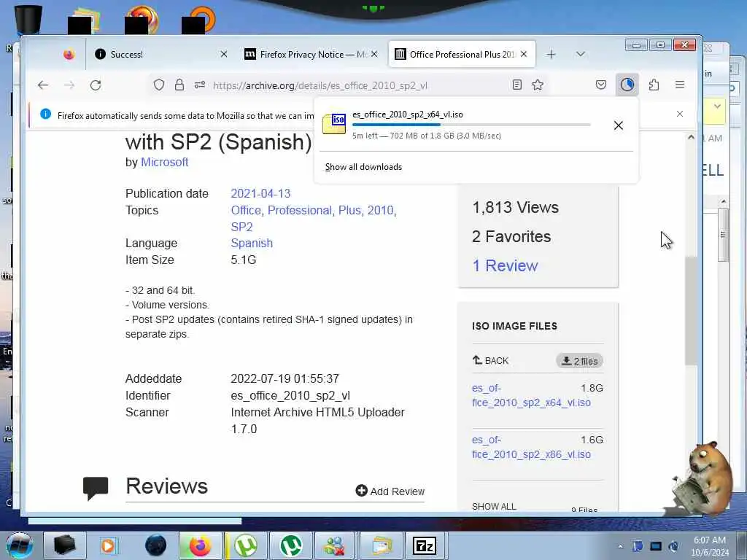Click the scroll up arrow of page

[691, 138]
